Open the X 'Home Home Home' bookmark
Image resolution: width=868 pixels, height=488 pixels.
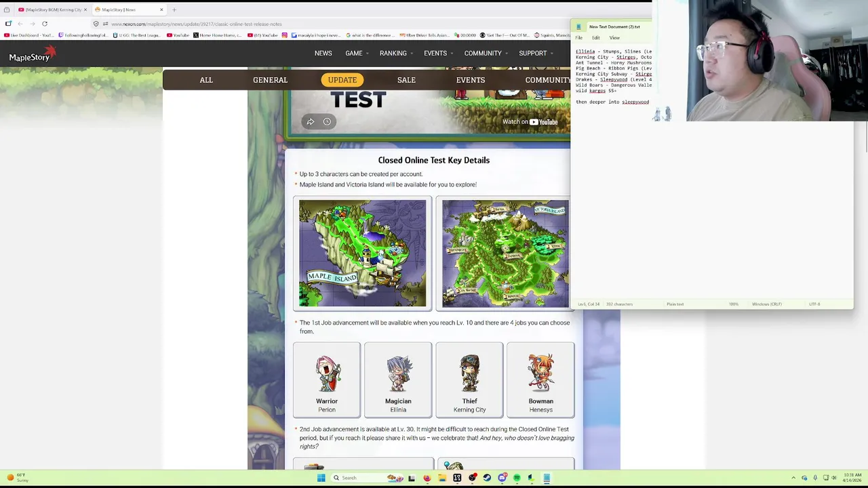click(x=217, y=35)
